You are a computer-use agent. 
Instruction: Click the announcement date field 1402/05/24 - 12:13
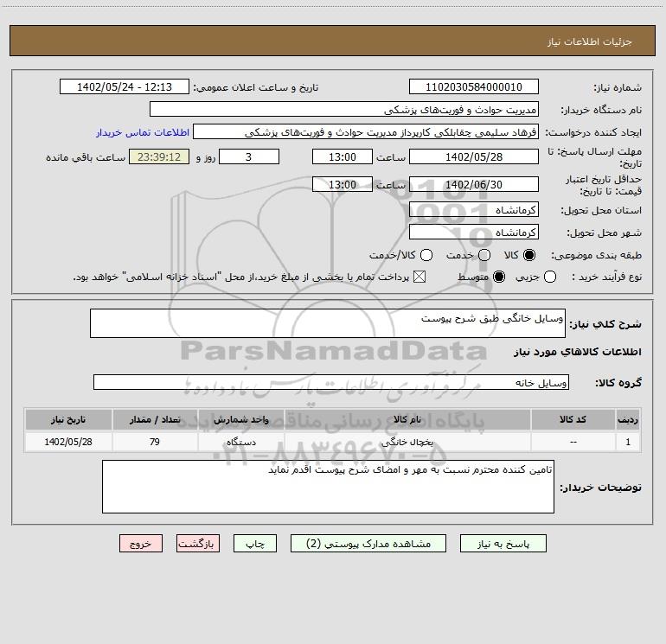click(x=125, y=87)
